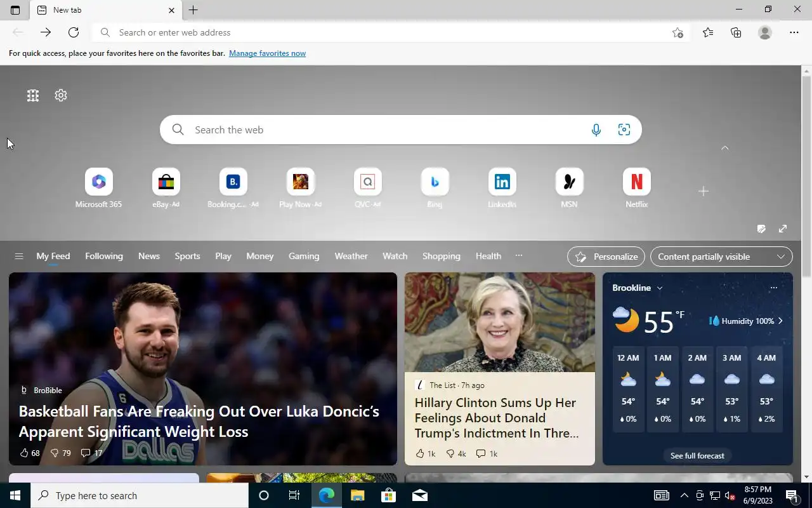
Task: Click the edit background icon
Action: pos(761,229)
